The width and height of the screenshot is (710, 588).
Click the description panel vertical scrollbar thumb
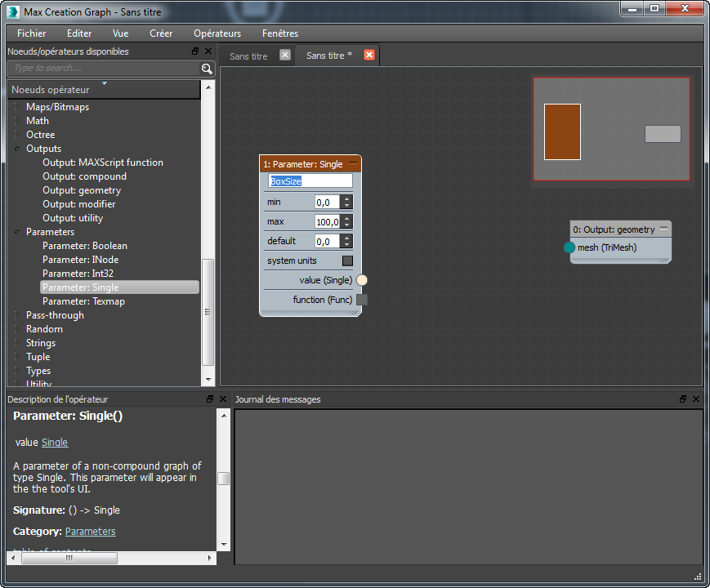click(224, 479)
